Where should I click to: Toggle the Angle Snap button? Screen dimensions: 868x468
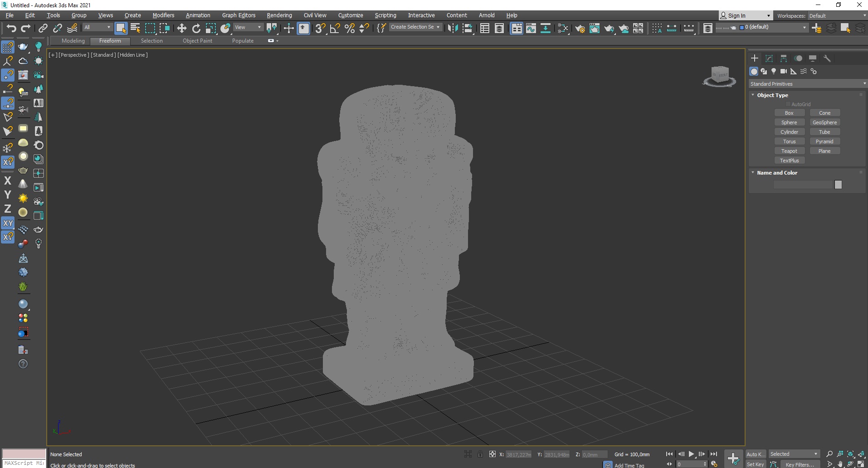(335, 28)
